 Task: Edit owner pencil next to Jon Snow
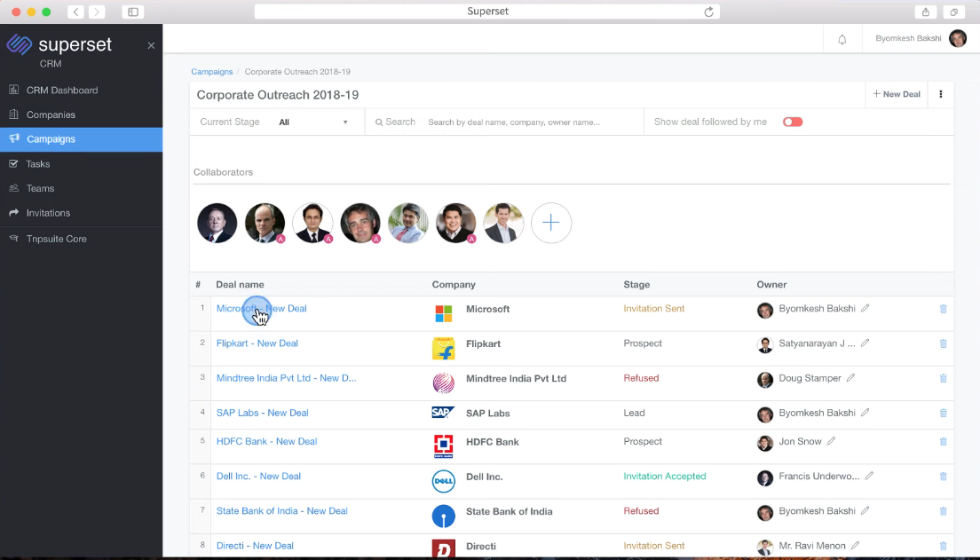point(831,441)
